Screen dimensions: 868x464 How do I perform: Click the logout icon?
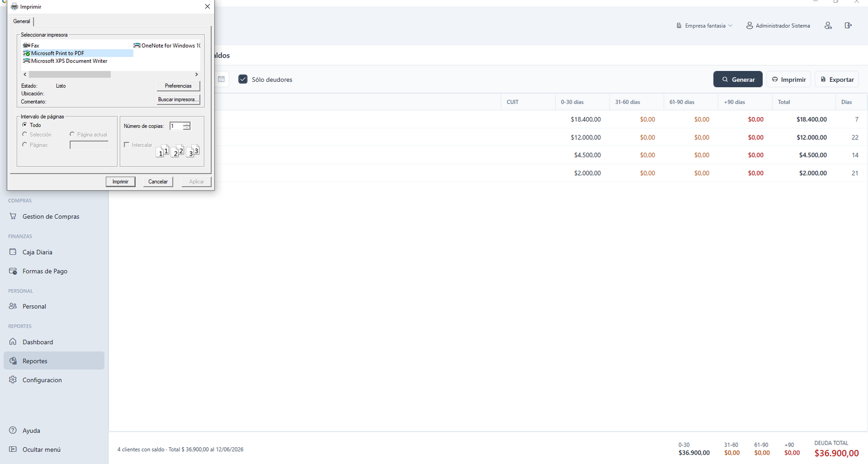click(x=848, y=25)
